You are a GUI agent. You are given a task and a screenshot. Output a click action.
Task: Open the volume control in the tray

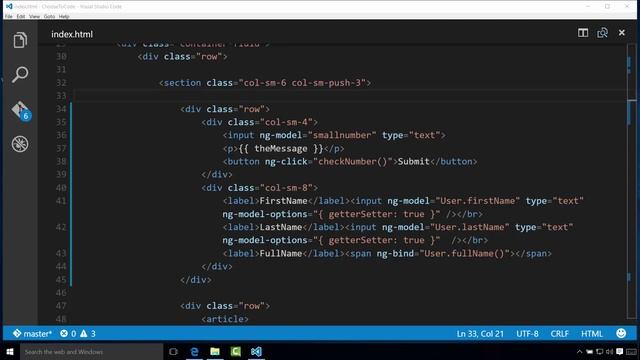coord(610,351)
